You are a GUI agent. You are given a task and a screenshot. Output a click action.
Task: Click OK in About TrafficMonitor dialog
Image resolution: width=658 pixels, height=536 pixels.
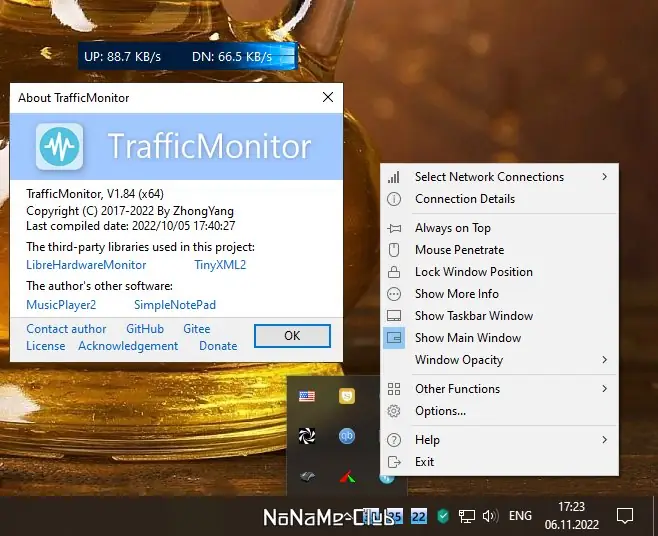(292, 336)
